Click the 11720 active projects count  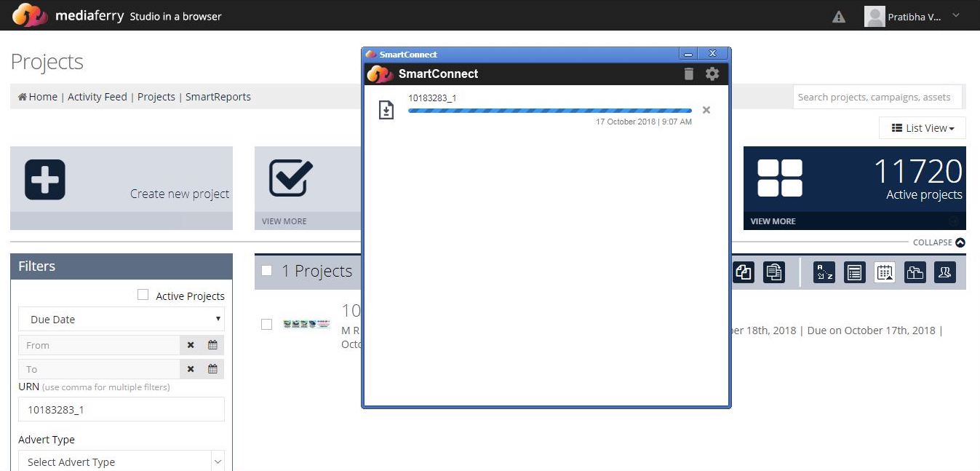tap(917, 172)
